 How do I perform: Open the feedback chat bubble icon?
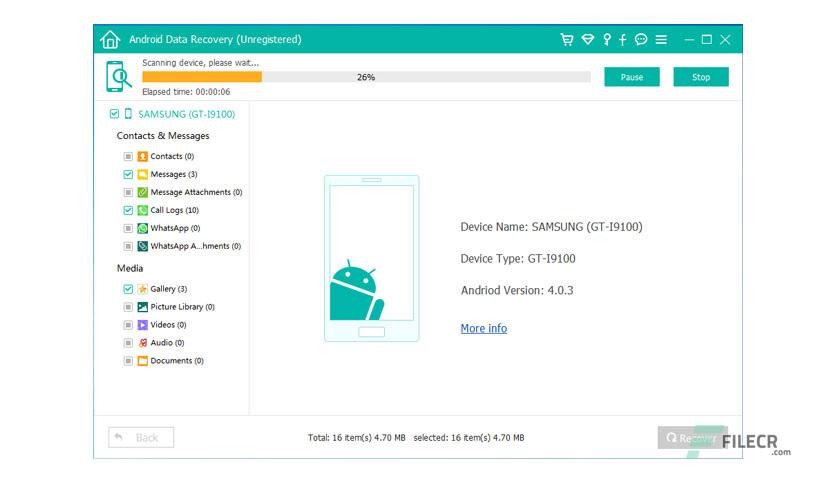[x=641, y=39]
